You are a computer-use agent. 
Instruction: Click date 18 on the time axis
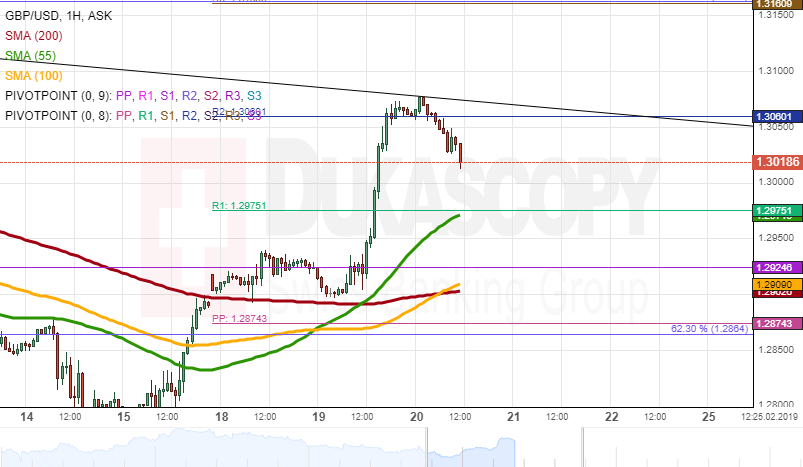click(x=221, y=416)
